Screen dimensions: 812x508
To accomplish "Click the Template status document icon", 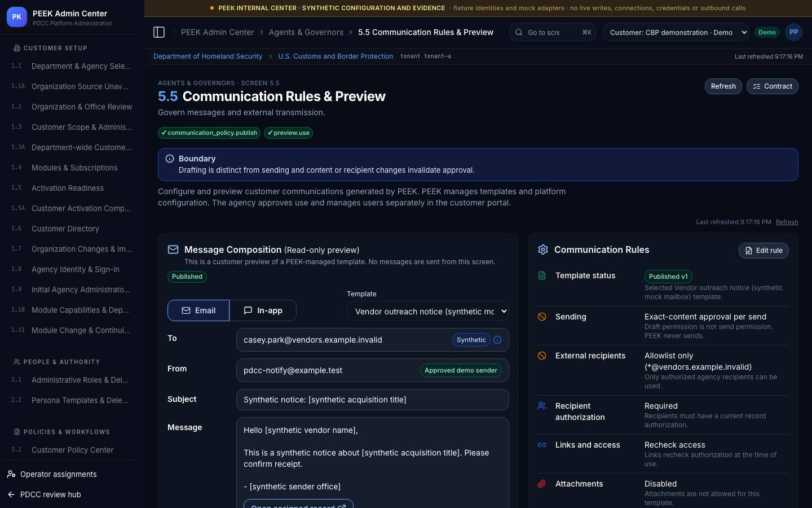I will pyautogui.click(x=542, y=275).
